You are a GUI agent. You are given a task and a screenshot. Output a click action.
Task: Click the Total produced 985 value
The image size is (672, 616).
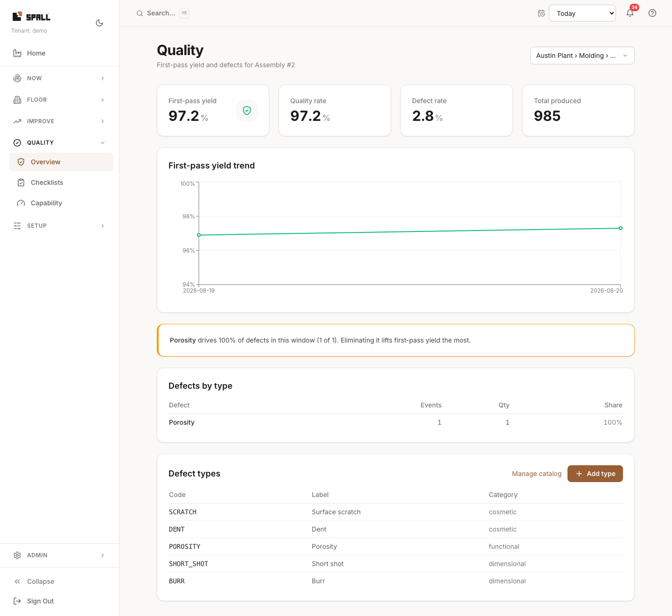coord(547,116)
